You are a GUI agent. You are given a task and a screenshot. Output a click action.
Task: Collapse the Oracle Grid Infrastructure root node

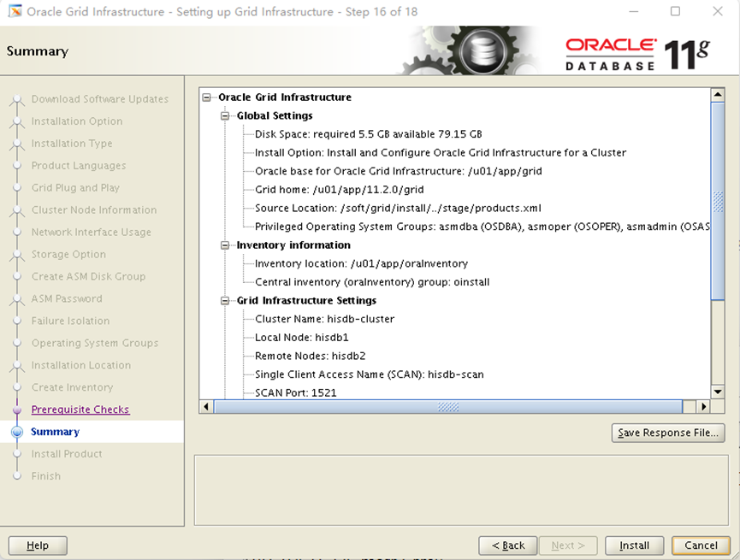[x=207, y=97]
